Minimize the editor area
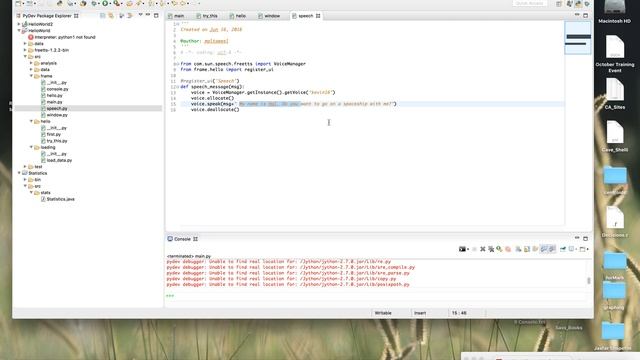 tap(577, 14)
